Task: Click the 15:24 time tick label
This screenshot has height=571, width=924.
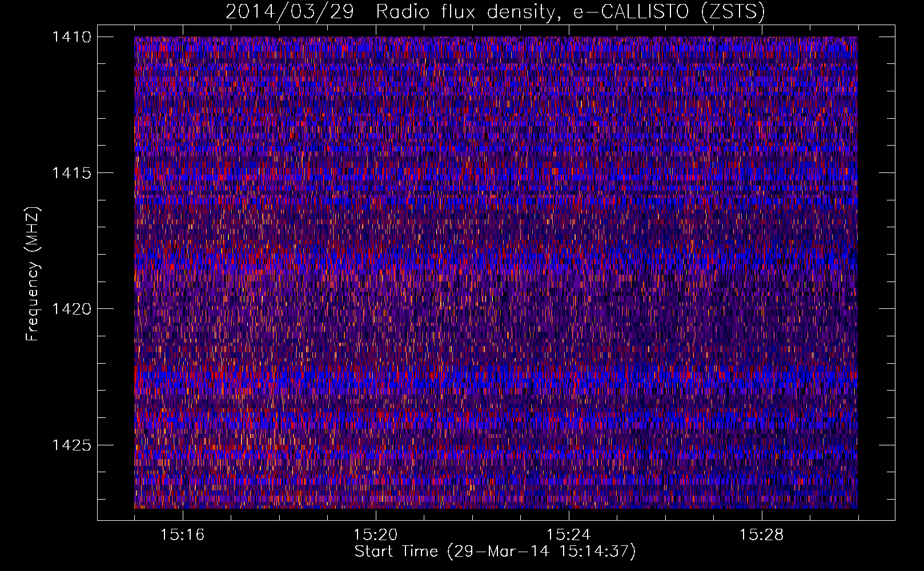Action: (568, 535)
